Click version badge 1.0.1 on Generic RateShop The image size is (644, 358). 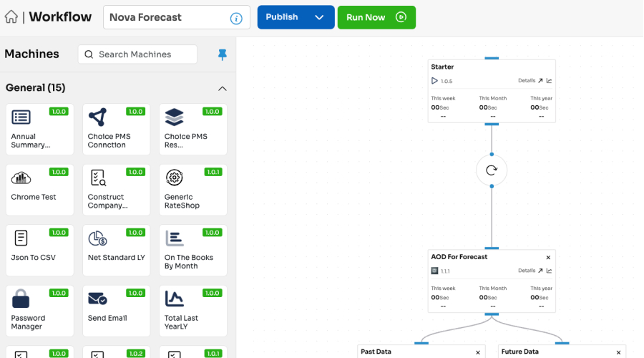tap(213, 172)
